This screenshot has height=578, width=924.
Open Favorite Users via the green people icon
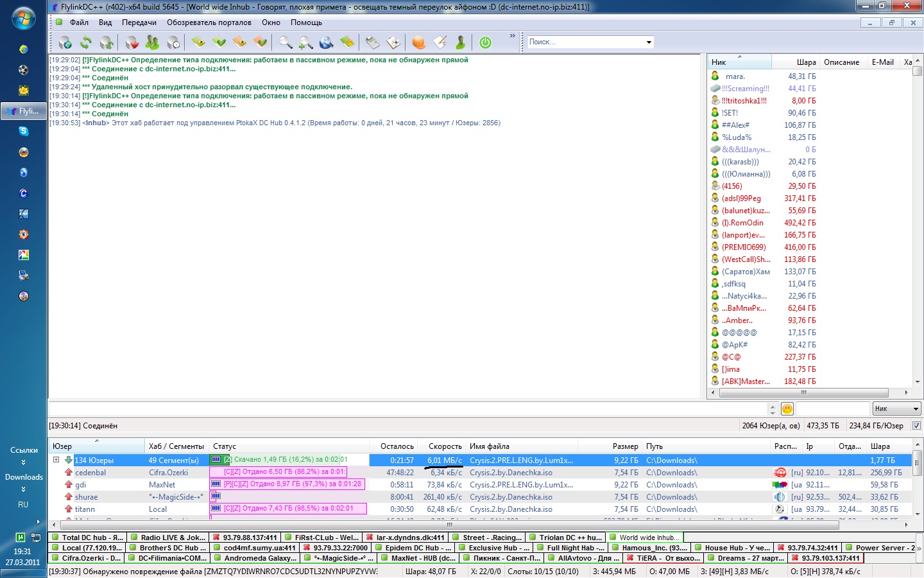tap(152, 42)
